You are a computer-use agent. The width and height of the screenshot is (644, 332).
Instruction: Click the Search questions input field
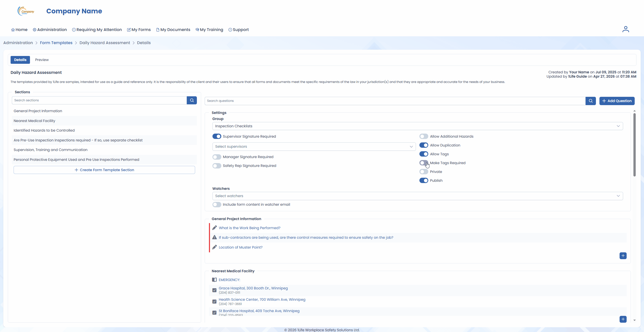pos(395,101)
